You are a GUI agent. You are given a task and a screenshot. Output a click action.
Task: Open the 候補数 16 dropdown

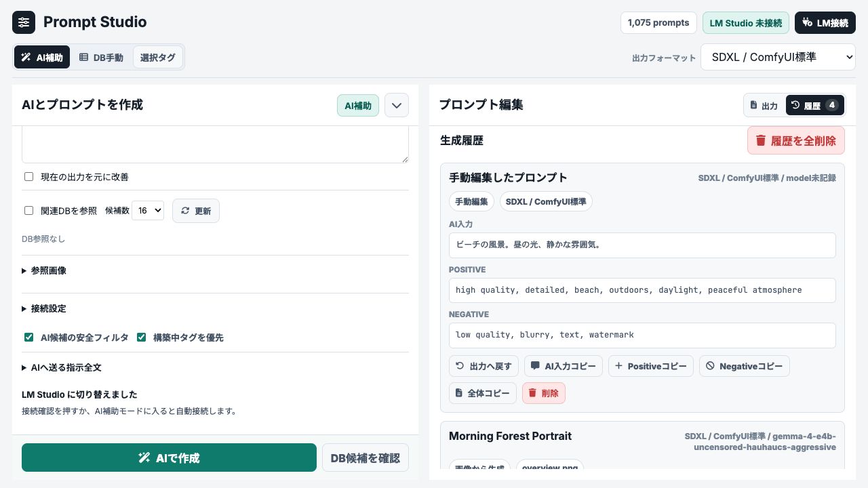tap(148, 211)
